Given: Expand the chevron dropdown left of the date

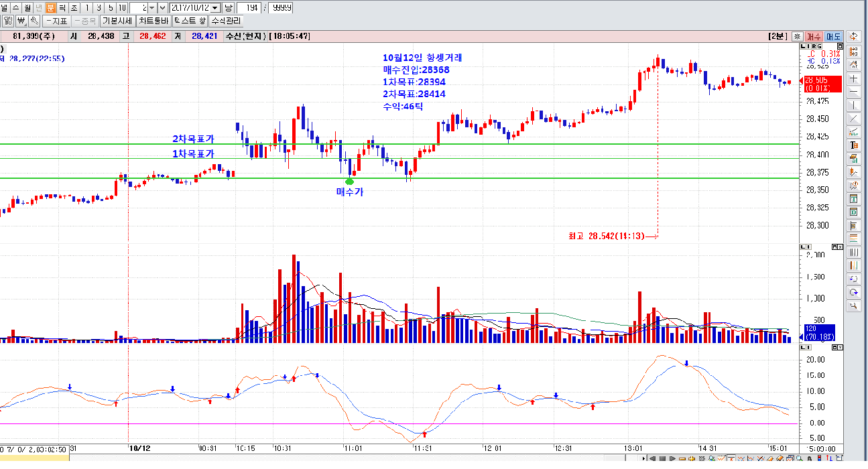Looking at the screenshot, I should coord(163,7).
